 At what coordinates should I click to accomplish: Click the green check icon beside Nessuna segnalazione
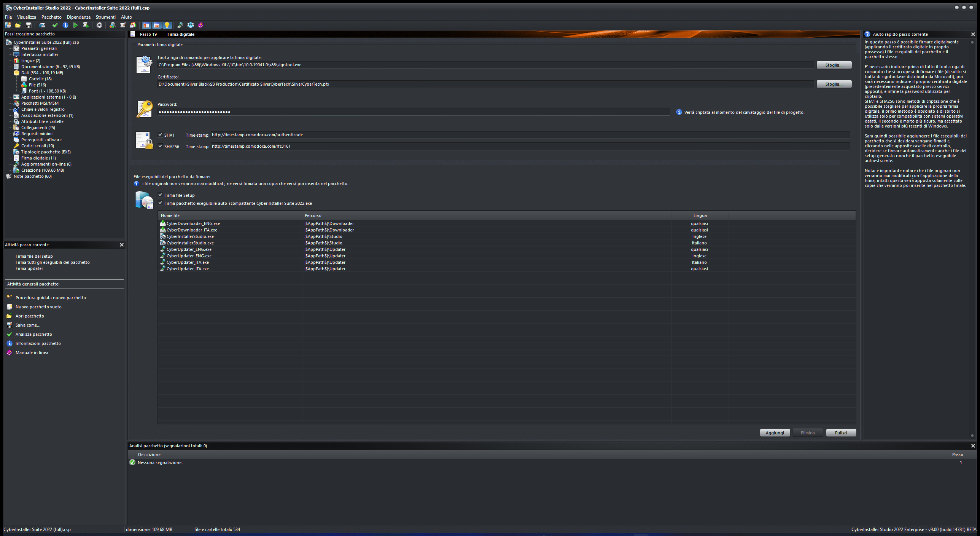tap(132, 462)
